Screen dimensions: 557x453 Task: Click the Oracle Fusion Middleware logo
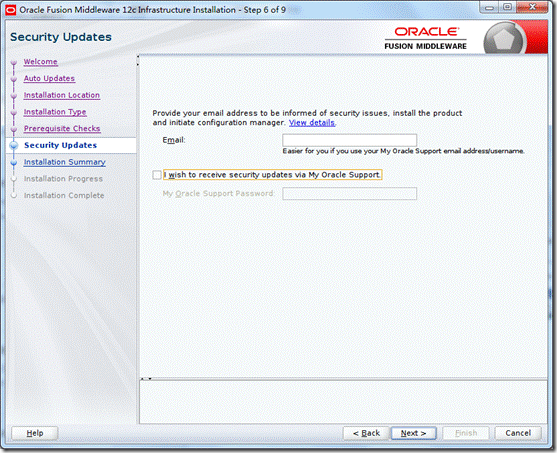point(425,38)
